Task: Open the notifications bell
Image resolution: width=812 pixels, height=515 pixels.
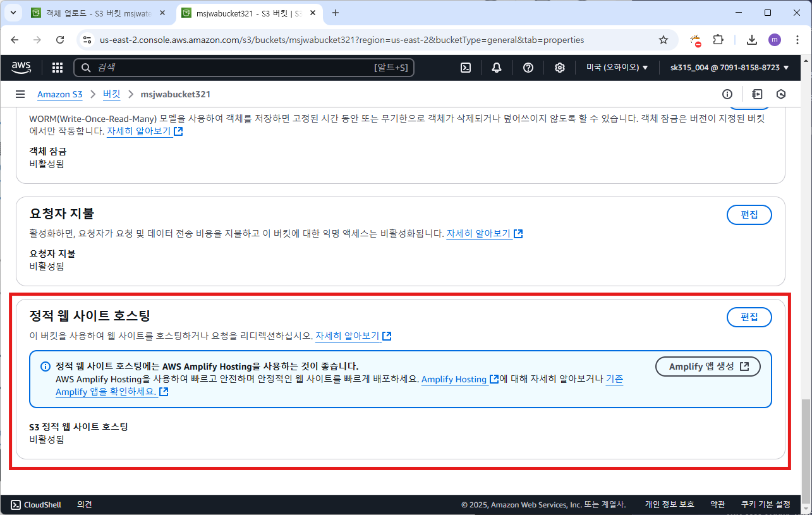Action: point(497,68)
